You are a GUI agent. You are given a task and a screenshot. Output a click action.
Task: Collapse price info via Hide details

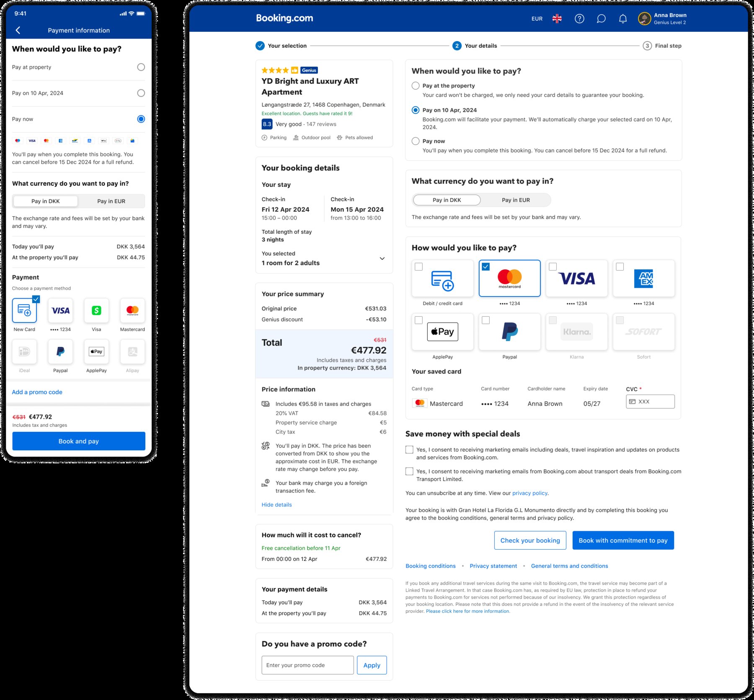coord(276,505)
